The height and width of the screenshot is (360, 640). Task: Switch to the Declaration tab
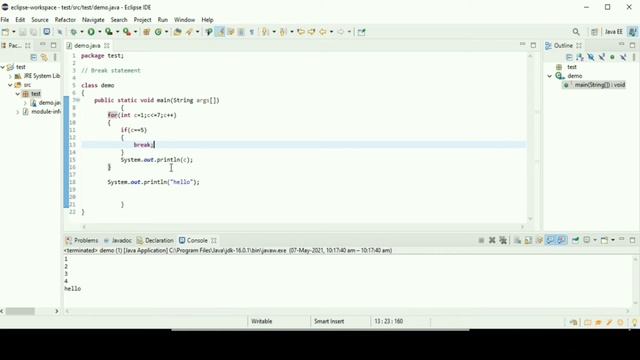click(x=155, y=240)
